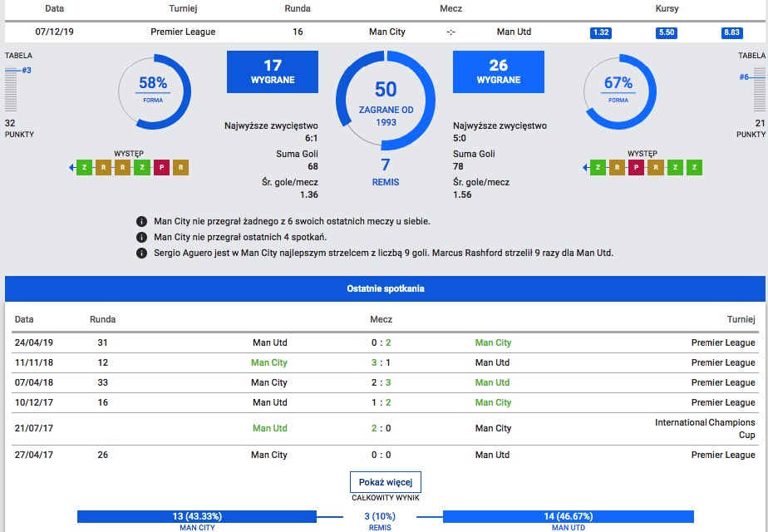Select the 5.50 draw odds

coord(666,32)
